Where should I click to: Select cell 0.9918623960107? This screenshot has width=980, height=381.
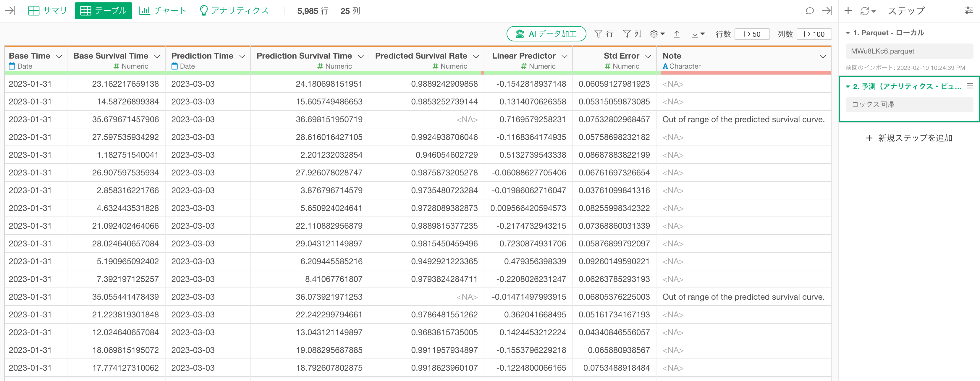pyautogui.click(x=426, y=368)
